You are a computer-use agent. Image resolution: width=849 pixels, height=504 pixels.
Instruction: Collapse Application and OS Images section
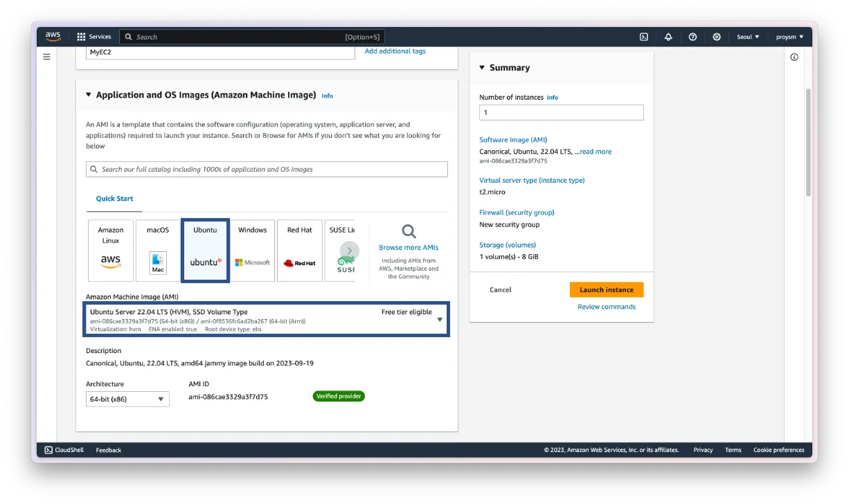[x=89, y=95]
